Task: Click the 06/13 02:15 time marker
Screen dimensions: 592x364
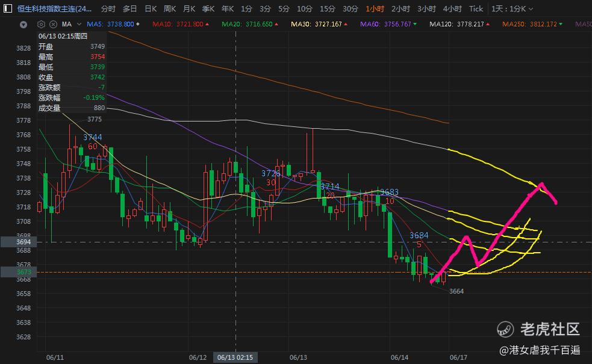Action: pyautogui.click(x=235, y=357)
